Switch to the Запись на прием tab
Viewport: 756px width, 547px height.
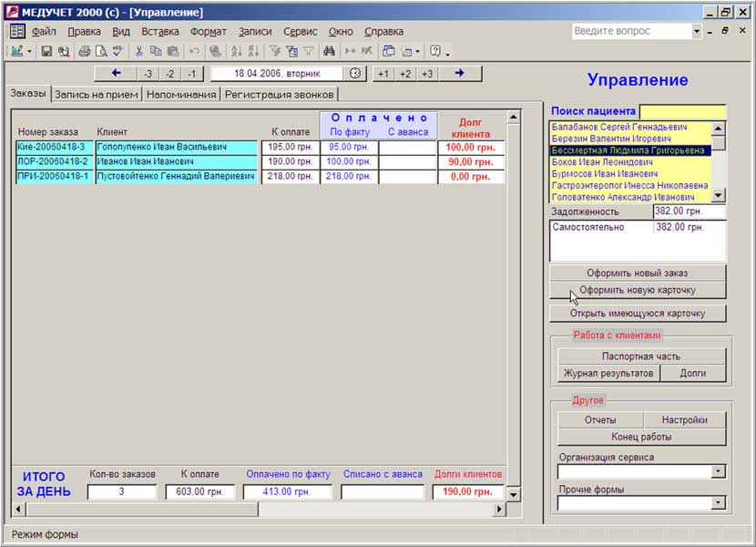pos(97,94)
